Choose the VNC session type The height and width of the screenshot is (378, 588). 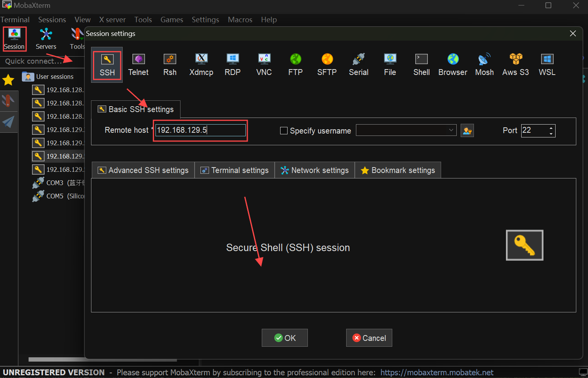pyautogui.click(x=264, y=65)
